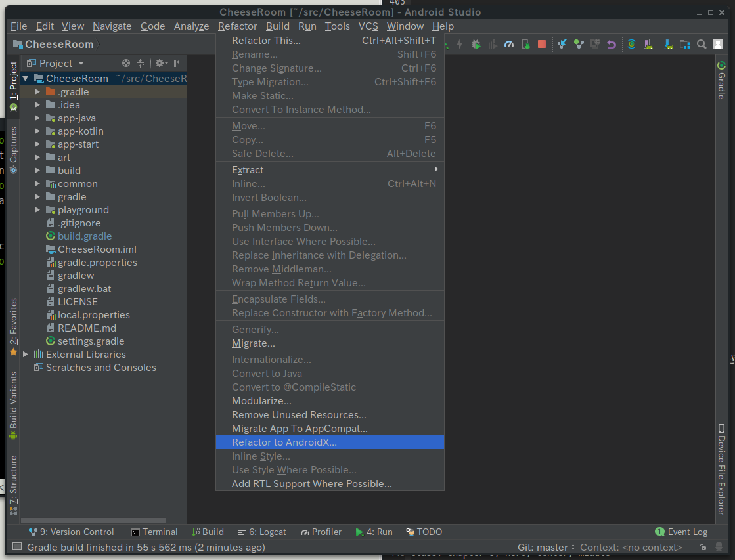Screen dimensions: 735x560
Task: Open the SDK Manager download icon
Action: (669, 44)
